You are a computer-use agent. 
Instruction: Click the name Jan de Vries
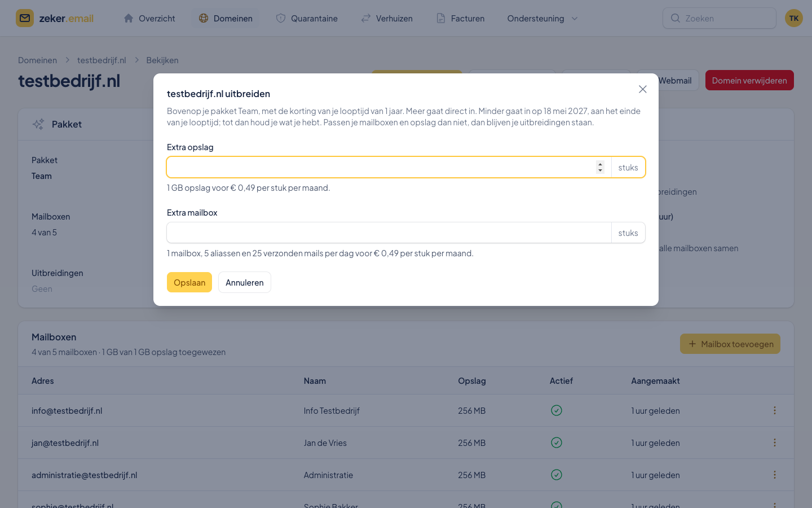[325, 443]
